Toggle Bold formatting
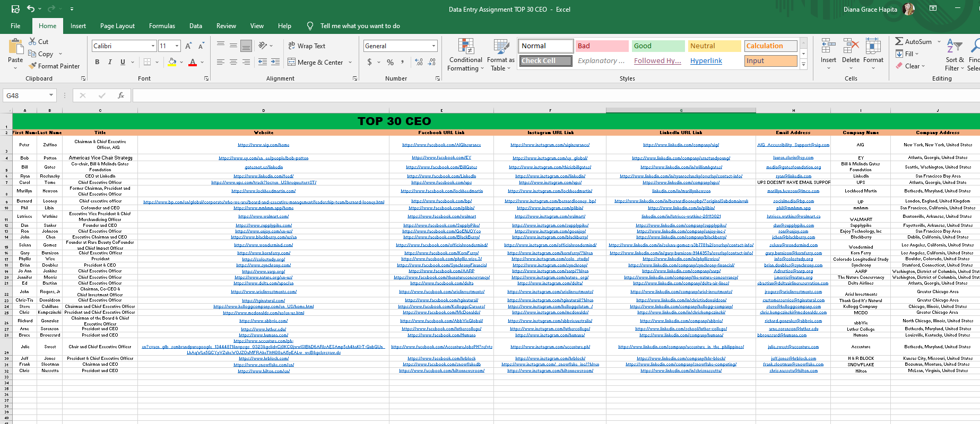 97,62
